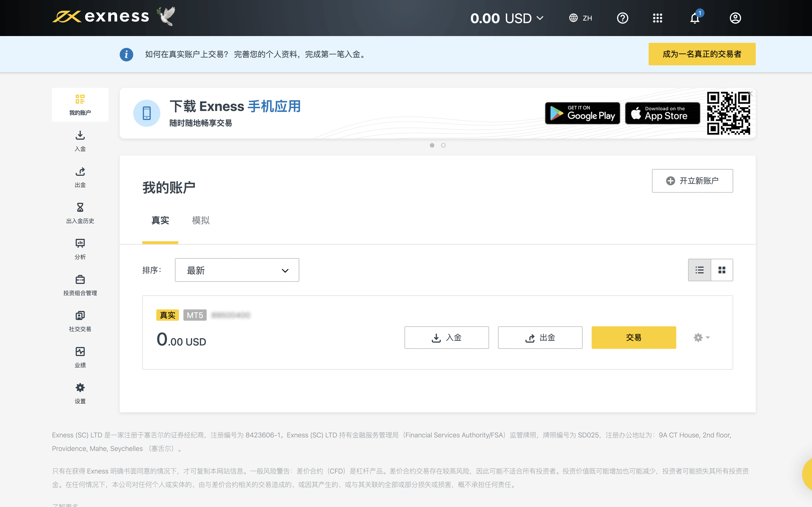The height and width of the screenshot is (507, 812).
Task: Expand the 排序 最新 sort dropdown
Action: click(x=237, y=270)
